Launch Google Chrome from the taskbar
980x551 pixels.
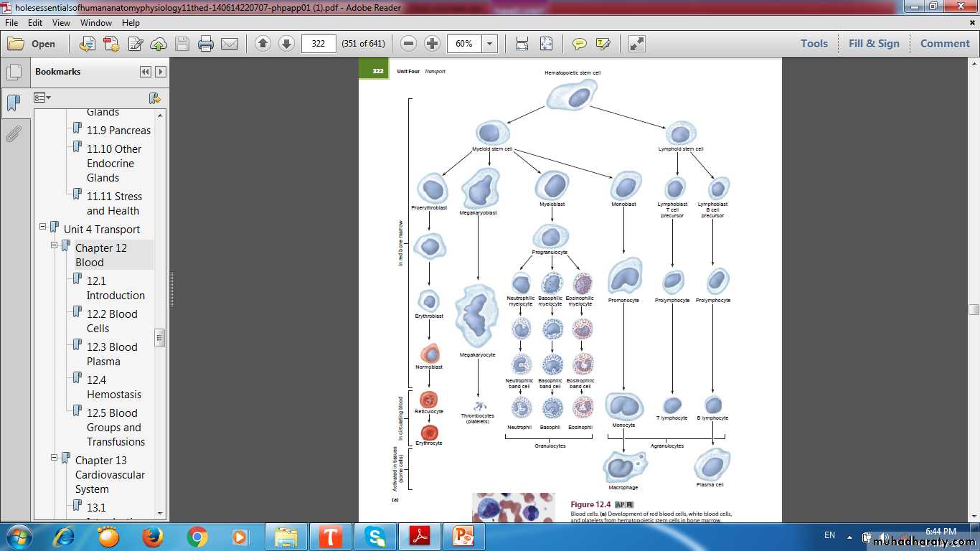coord(197,537)
